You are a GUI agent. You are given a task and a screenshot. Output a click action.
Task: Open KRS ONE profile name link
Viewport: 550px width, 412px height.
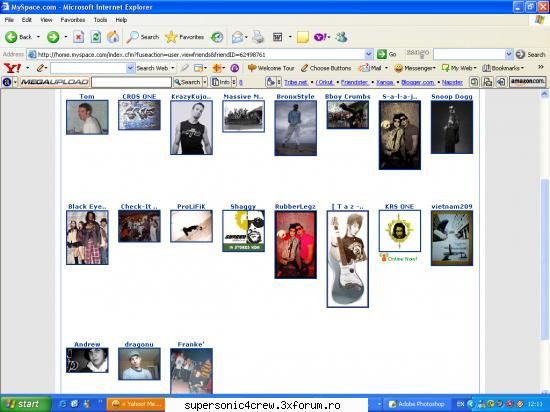click(x=400, y=207)
